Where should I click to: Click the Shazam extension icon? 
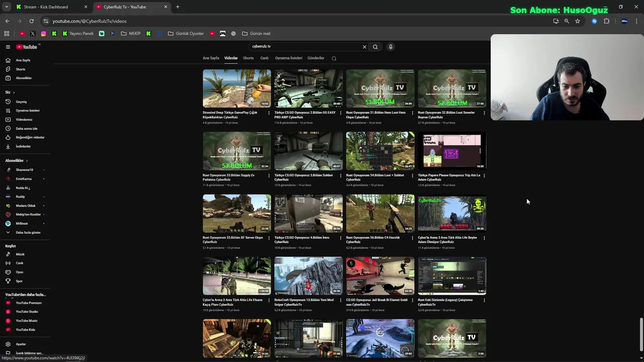tap(594, 21)
